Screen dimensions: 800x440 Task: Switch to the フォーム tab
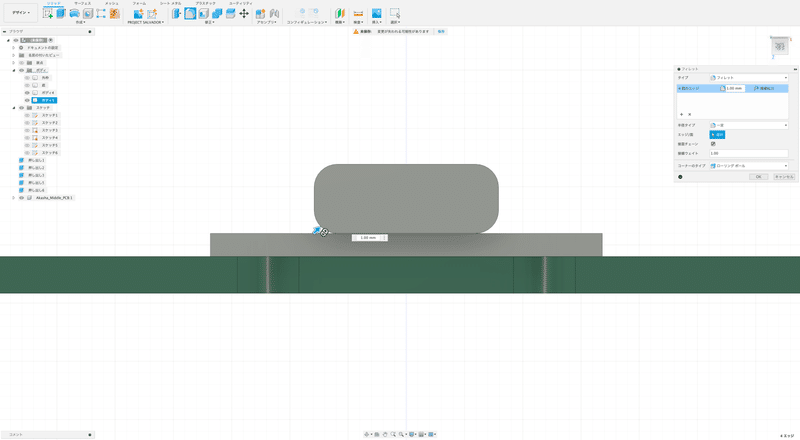click(x=139, y=4)
